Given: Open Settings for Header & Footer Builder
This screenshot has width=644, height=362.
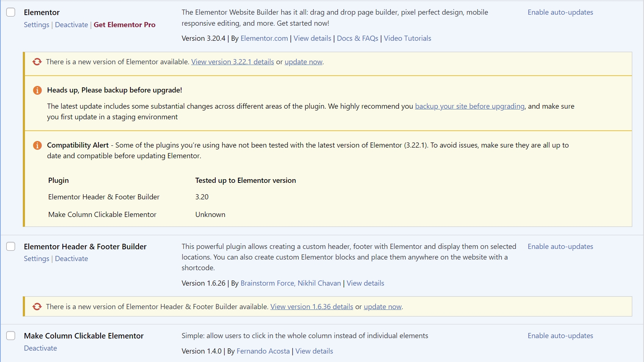Looking at the screenshot, I should click(x=36, y=259).
